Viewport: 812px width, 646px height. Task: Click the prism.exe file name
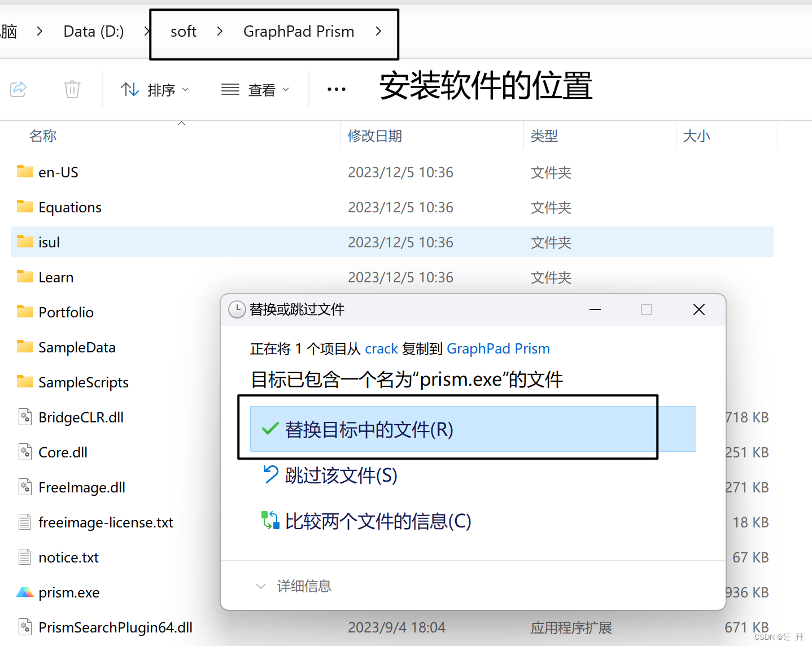click(x=69, y=592)
